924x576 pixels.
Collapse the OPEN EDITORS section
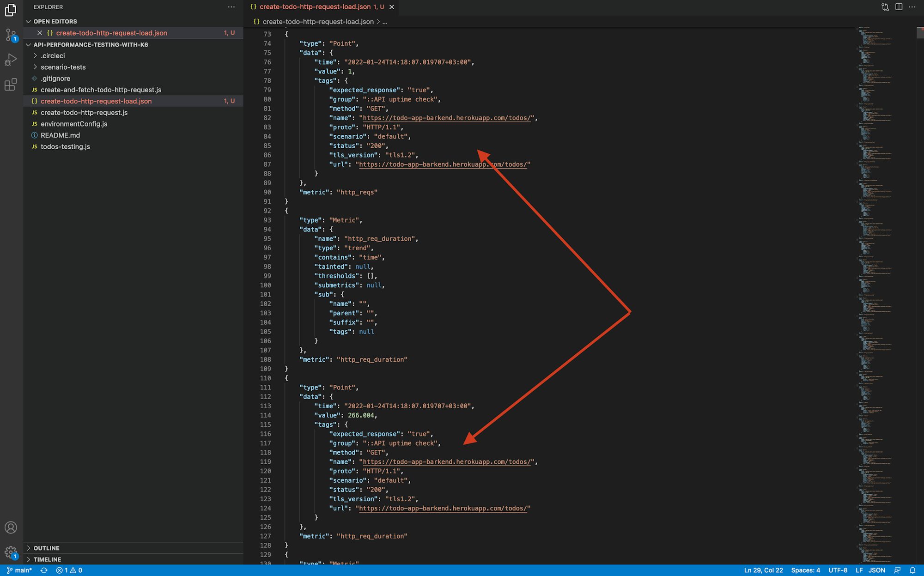[x=54, y=21]
